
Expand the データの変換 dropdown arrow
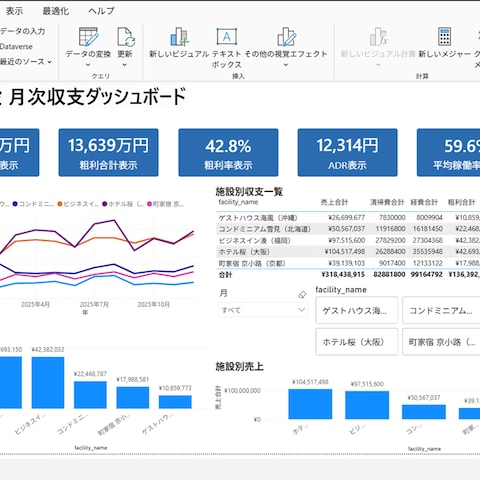88,65
